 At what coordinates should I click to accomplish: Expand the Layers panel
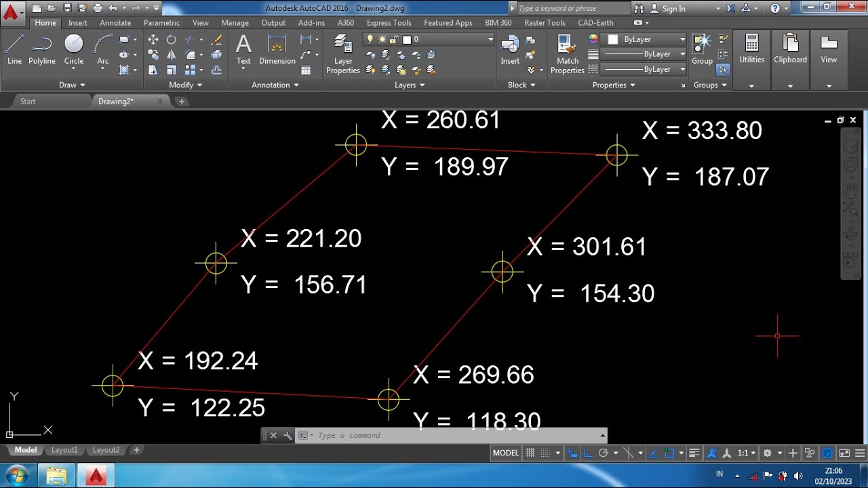[410, 85]
